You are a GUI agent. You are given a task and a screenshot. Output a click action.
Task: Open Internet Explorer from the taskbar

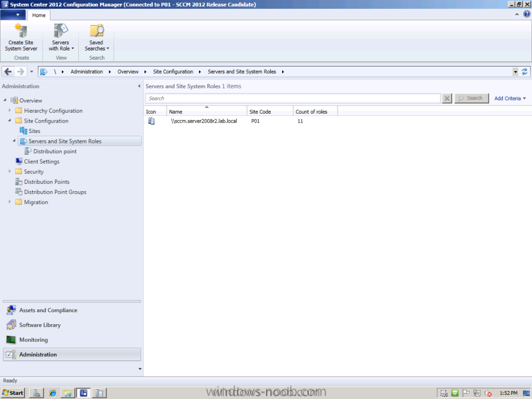[x=52, y=393]
